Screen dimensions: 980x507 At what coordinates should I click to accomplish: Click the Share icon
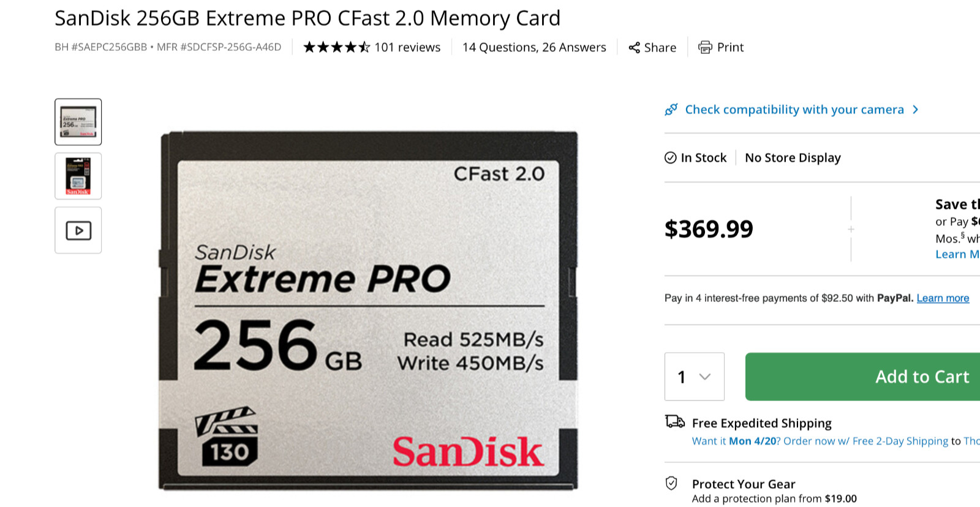pyautogui.click(x=634, y=48)
